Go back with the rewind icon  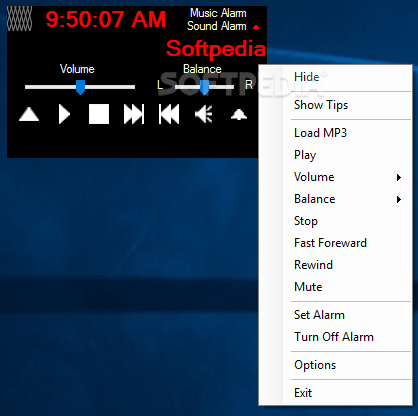pyautogui.click(x=169, y=114)
